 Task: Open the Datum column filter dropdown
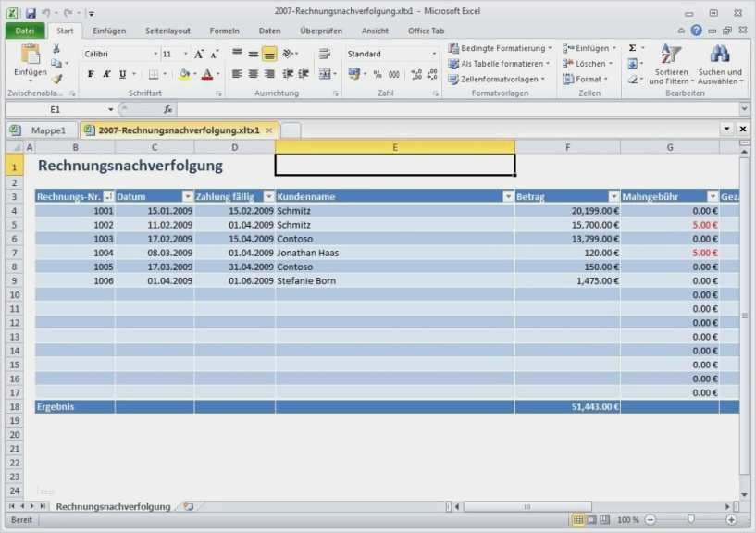(x=188, y=196)
